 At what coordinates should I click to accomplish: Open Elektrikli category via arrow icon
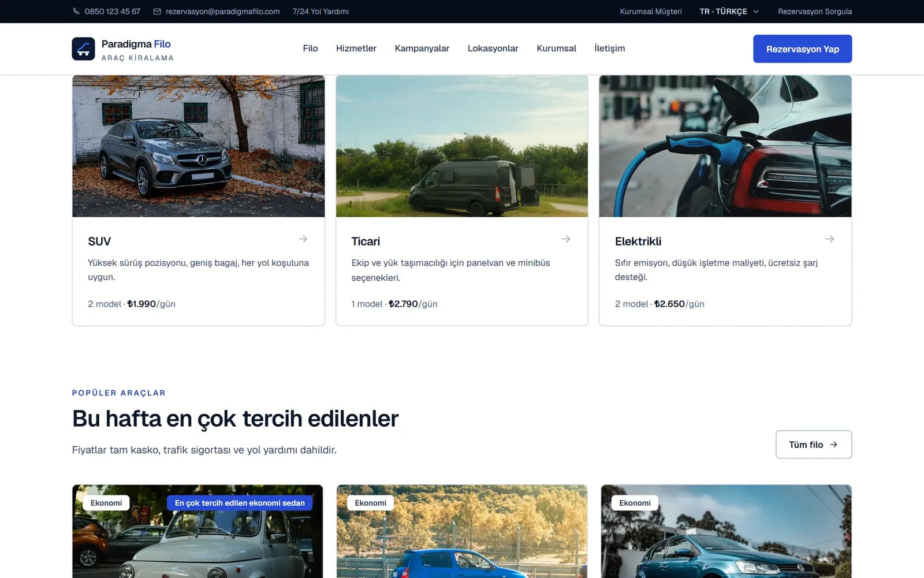tap(829, 239)
